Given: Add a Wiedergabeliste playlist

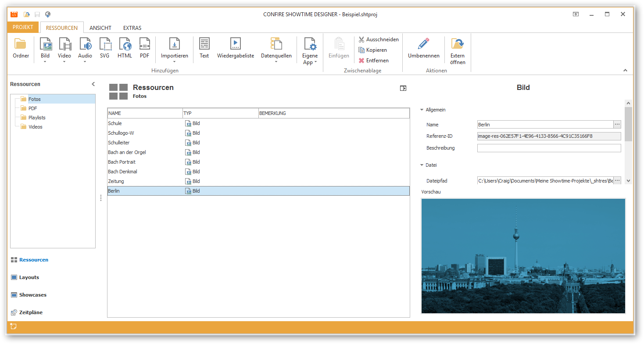Looking at the screenshot, I should pyautogui.click(x=236, y=48).
